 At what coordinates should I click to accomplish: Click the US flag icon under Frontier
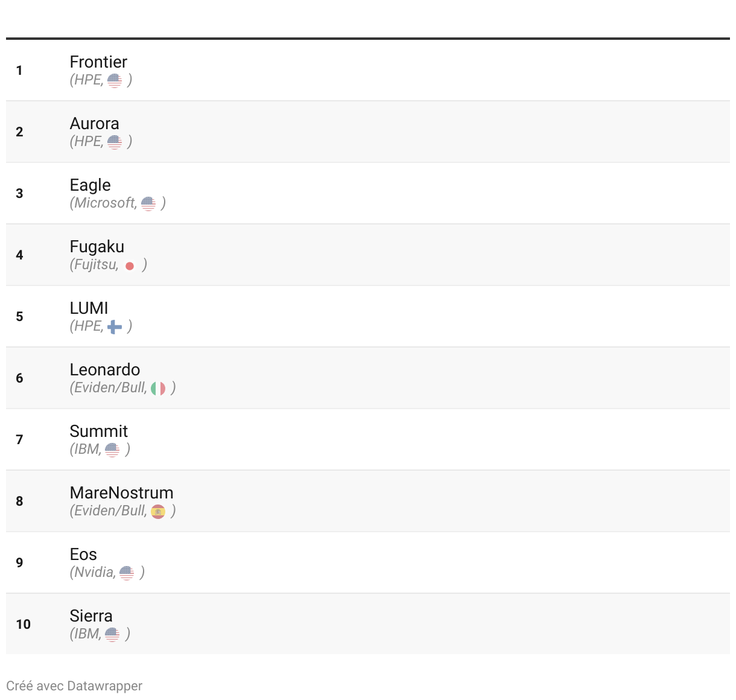click(115, 80)
